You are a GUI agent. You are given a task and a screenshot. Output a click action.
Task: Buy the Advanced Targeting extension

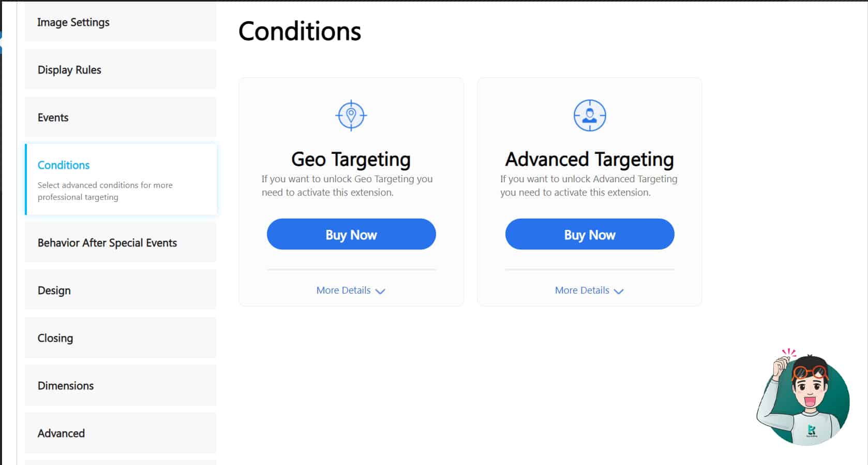point(590,234)
